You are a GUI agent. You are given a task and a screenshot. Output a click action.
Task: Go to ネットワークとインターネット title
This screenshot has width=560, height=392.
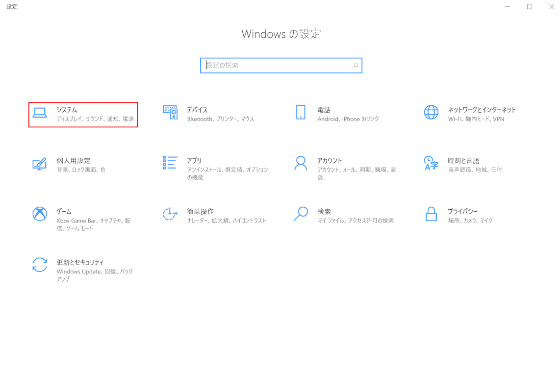point(482,110)
